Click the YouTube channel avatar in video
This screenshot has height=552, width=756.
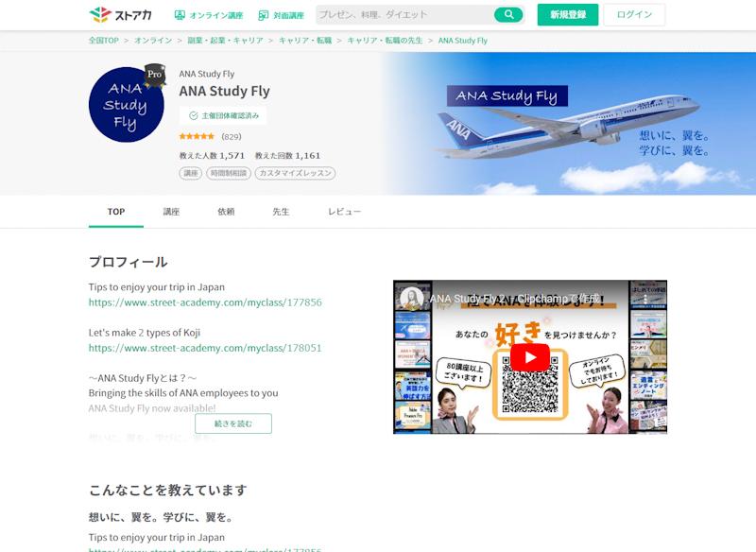(412, 299)
